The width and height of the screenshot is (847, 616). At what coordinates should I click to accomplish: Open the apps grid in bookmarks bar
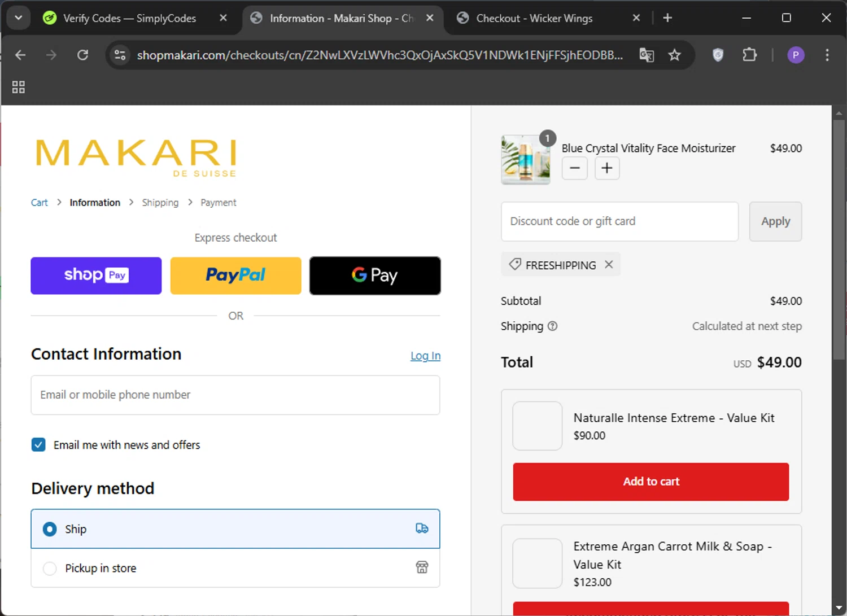(18, 87)
